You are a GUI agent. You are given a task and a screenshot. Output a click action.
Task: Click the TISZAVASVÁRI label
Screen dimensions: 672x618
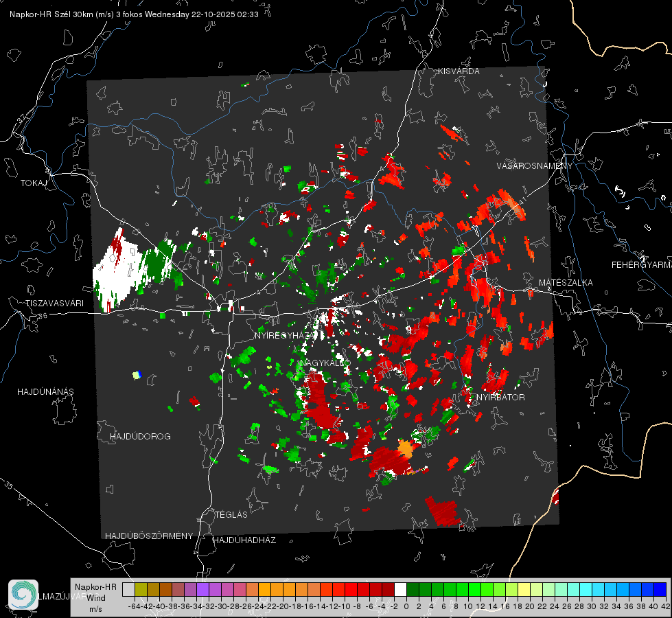click(54, 304)
